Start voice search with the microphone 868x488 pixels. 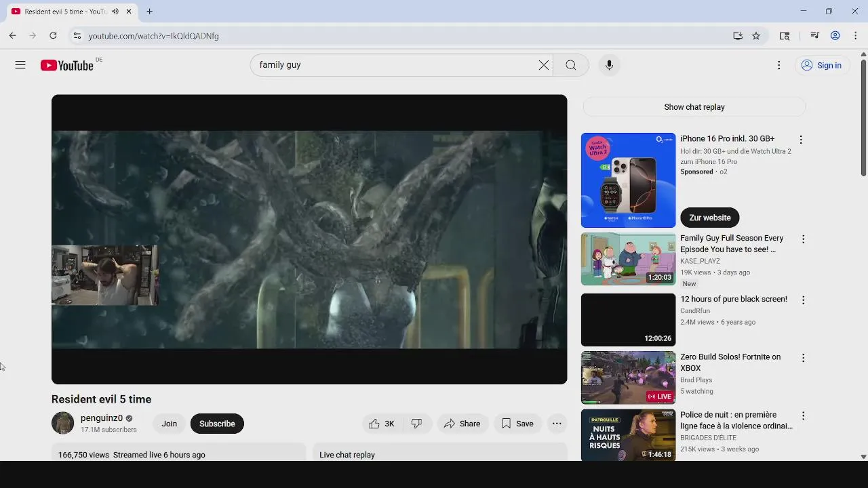[609, 65]
